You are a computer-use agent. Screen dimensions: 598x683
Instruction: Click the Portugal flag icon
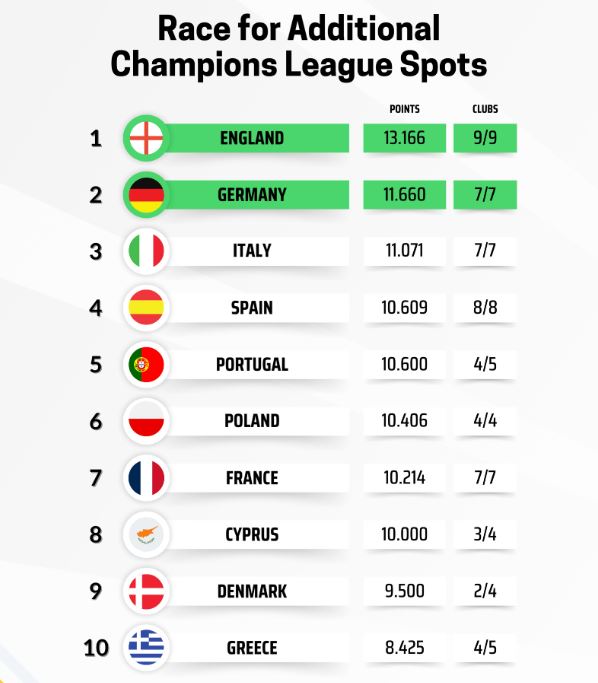[x=146, y=364]
